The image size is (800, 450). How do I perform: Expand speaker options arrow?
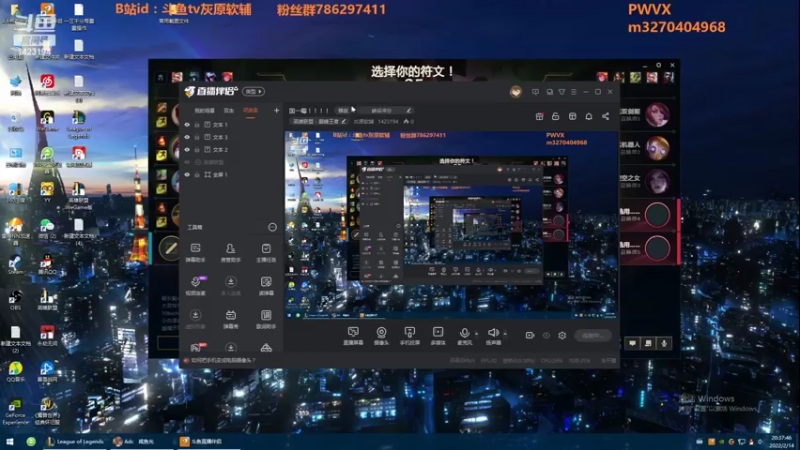[x=505, y=334]
